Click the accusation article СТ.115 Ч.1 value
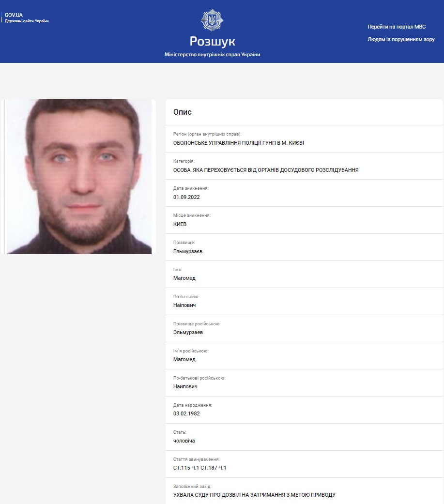The height and width of the screenshot is (504, 444). click(x=199, y=468)
